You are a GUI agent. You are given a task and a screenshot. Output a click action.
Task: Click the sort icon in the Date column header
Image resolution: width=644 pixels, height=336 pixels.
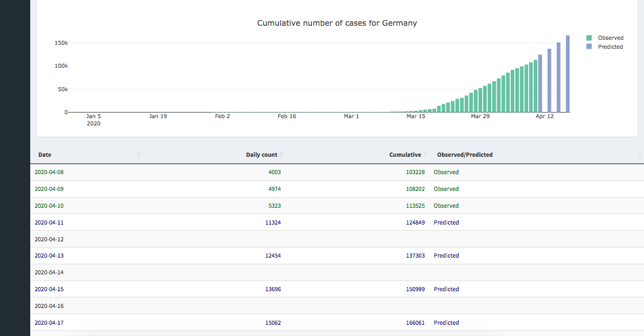139,155
